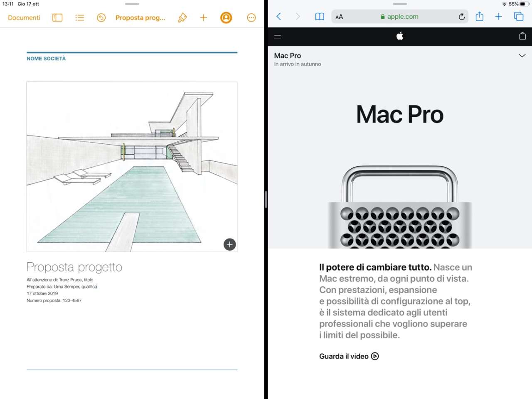
Task: Open the More options ellipsis in Pages
Action: (x=251, y=17)
